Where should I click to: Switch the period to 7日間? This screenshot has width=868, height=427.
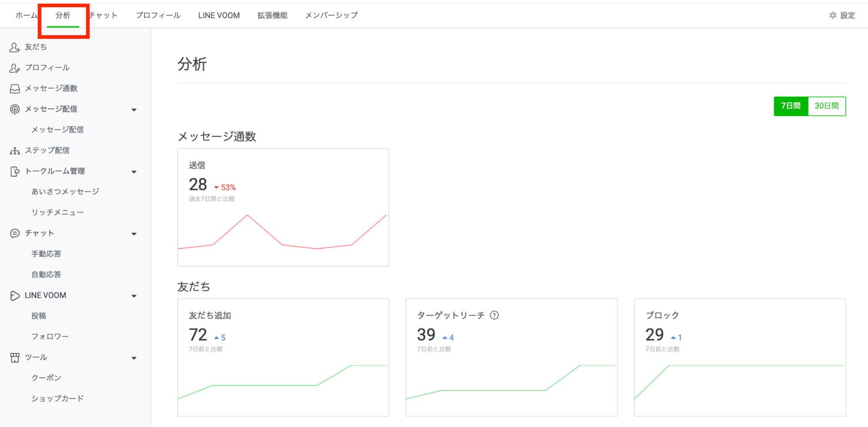click(791, 106)
